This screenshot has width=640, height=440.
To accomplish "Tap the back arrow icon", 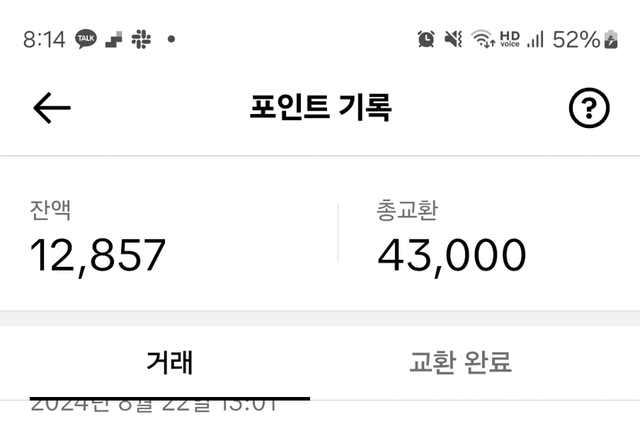I will tap(52, 108).
